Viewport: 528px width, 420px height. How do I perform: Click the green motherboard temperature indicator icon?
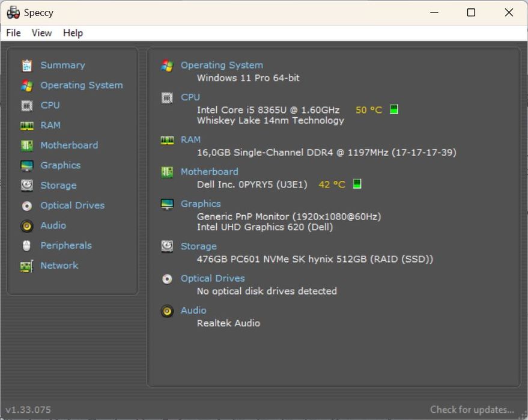pyautogui.click(x=357, y=184)
